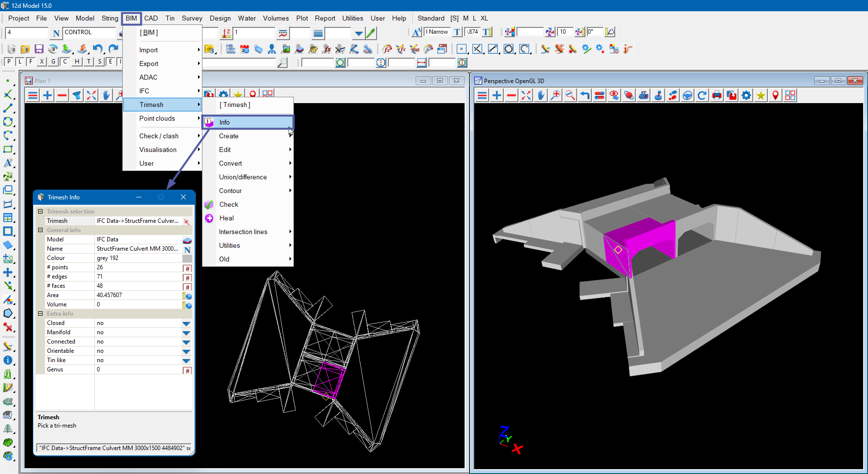Viewport: 868px width, 474px height.
Task: Click the yellow star icon in Perspective toolbar
Action: pos(760,95)
